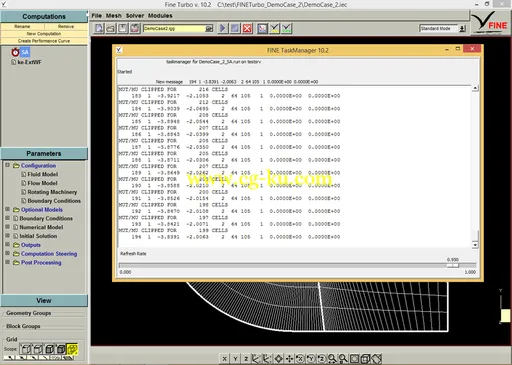Open the Standard Mode dropdown

click(x=462, y=28)
